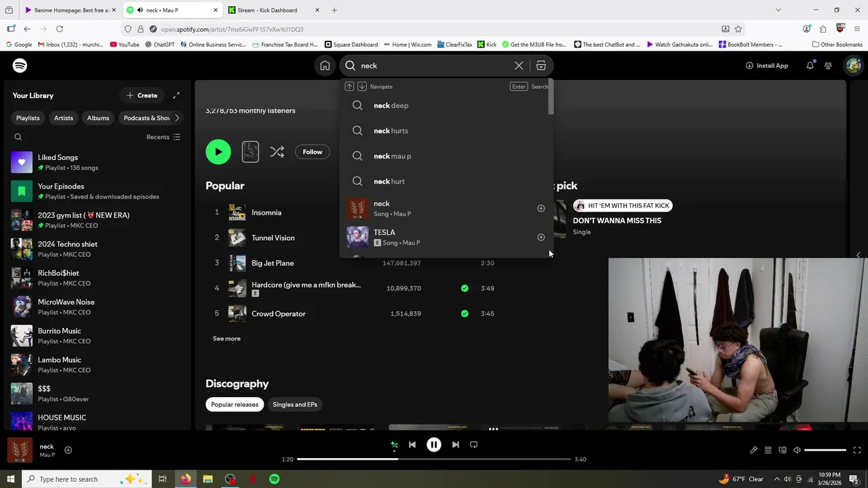This screenshot has width=868, height=488.
Task: Open Friend Activity icon
Action: (828, 66)
